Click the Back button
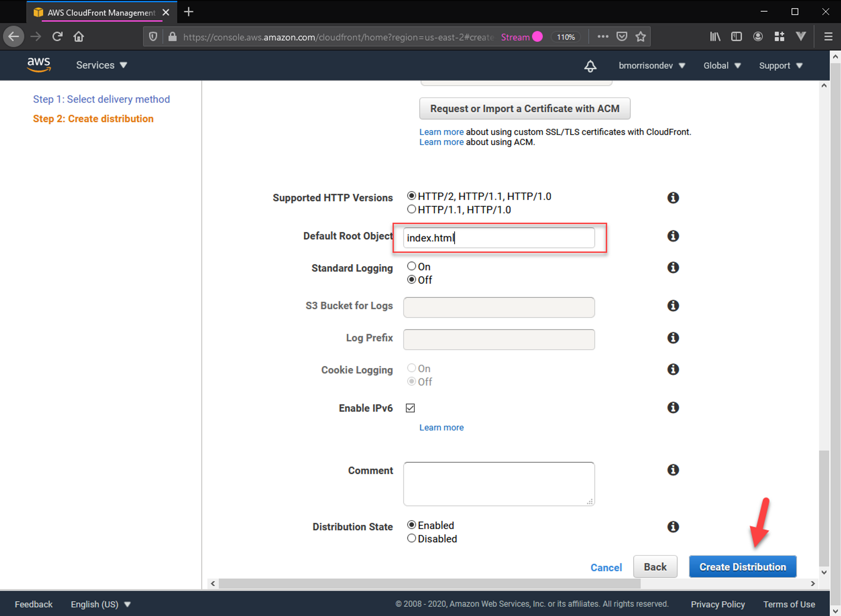 coord(655,567)
